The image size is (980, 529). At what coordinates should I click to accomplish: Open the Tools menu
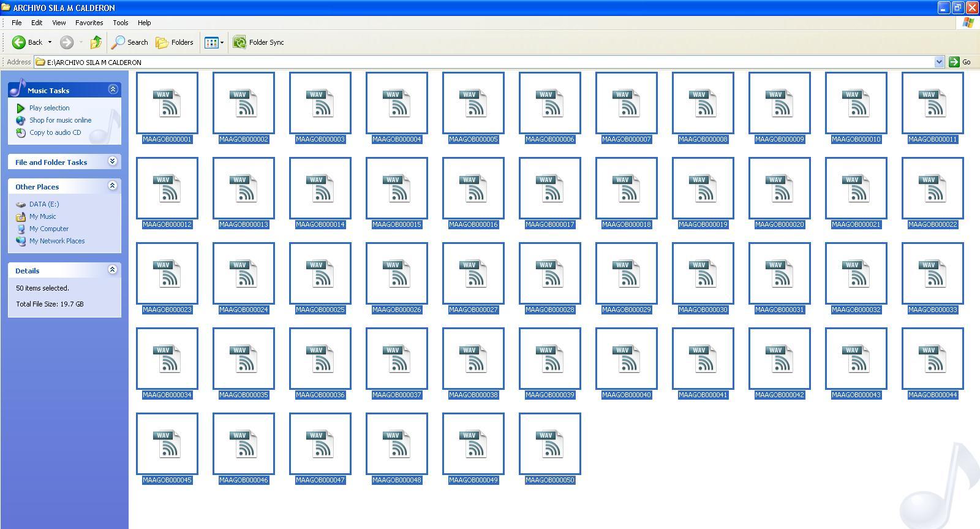[x=120, y=23]
